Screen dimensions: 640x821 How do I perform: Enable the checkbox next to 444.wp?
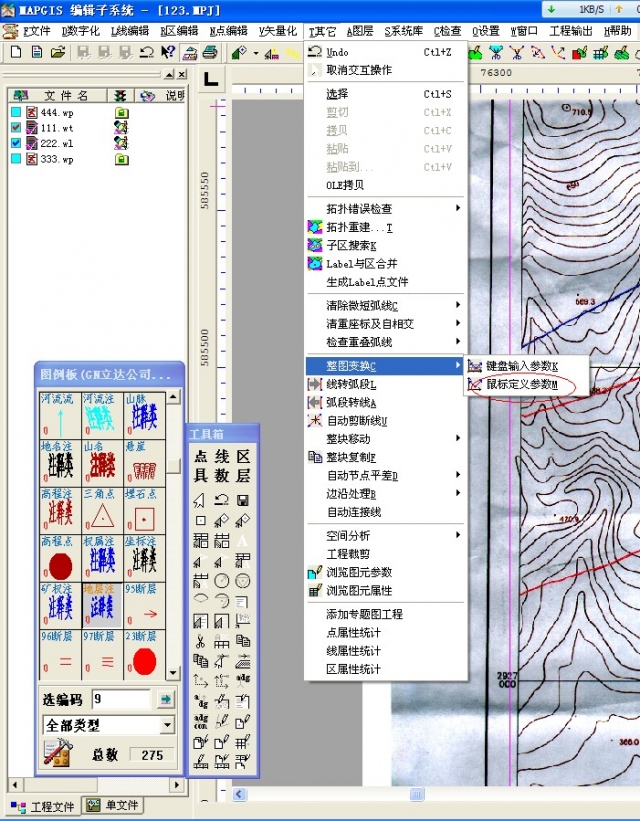tap(15, 114)
